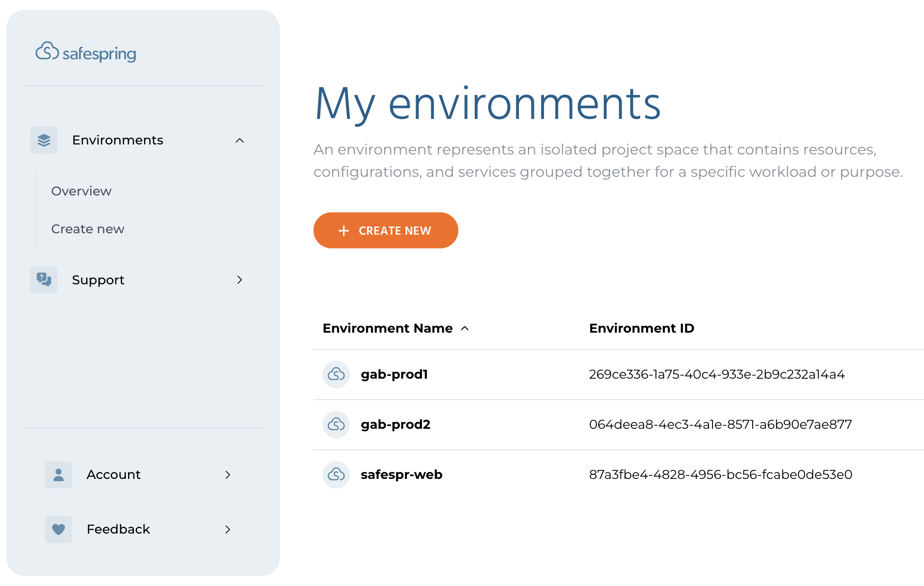Click the Account person icon
Image resolution: width=924 pixels, height=586 pixels.
coord(58,475)
